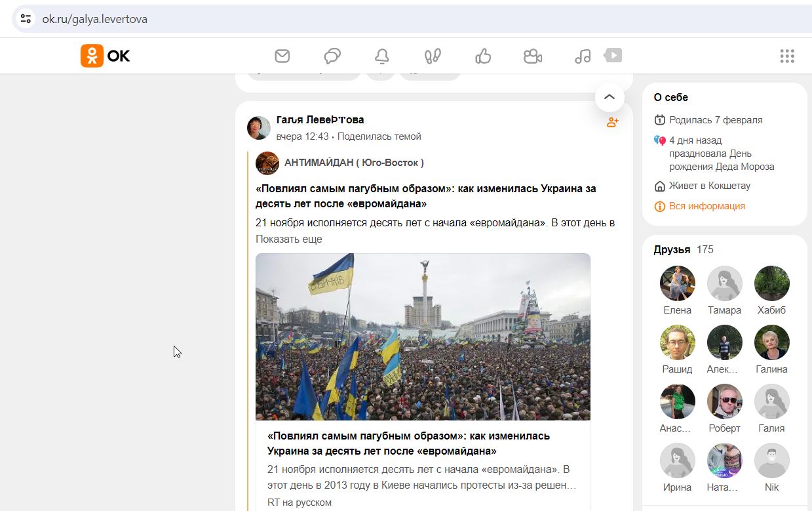Open friend Nik's avatar
812x511 pixels.
coord(772,460)
